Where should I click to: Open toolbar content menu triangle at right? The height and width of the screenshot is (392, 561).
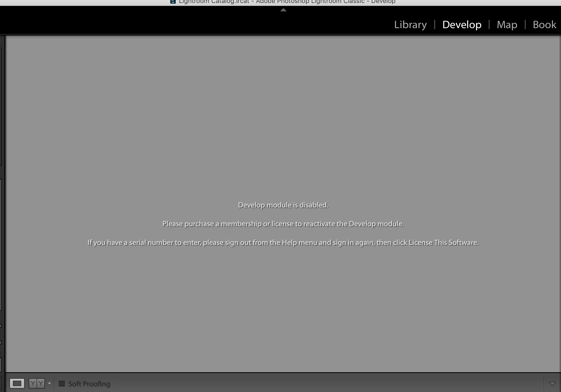(x=552, y=383)
